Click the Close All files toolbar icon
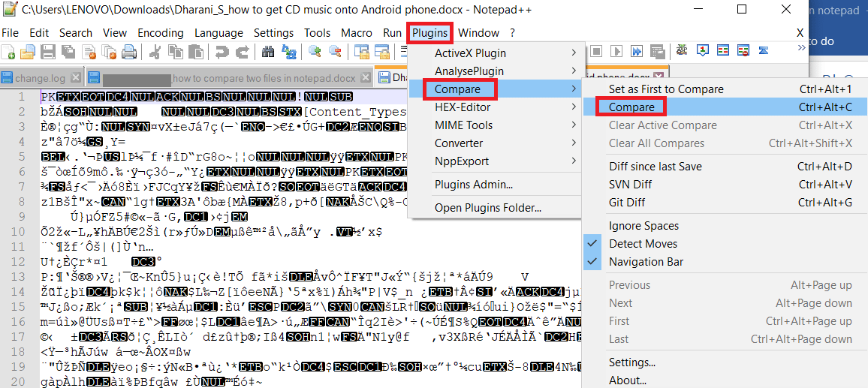 109,52
